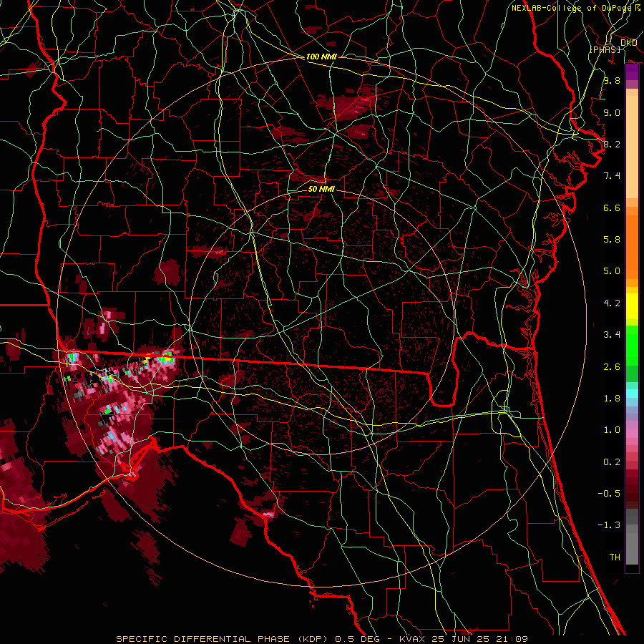Click the cyan band of the color scale
The height and width of the screenshot is (644, 644).
tap(632, 394)
